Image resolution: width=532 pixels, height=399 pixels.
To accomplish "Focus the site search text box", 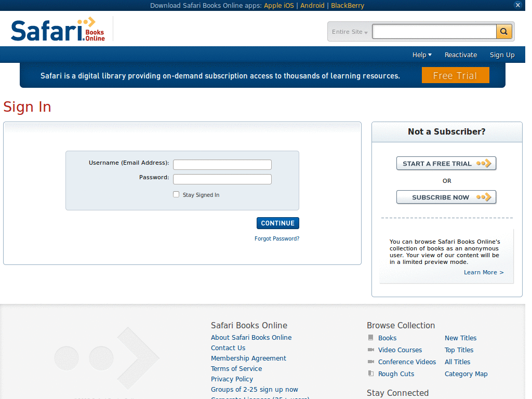I will tap(434, 32).
